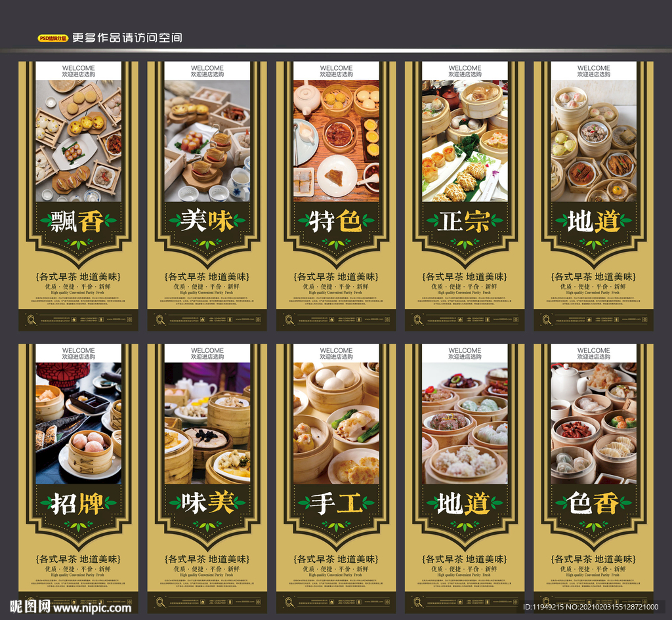Click the magnifier icon on top-row 地道 poster footer
This screenshot has height=620, width=672.
tap(547, 320)
